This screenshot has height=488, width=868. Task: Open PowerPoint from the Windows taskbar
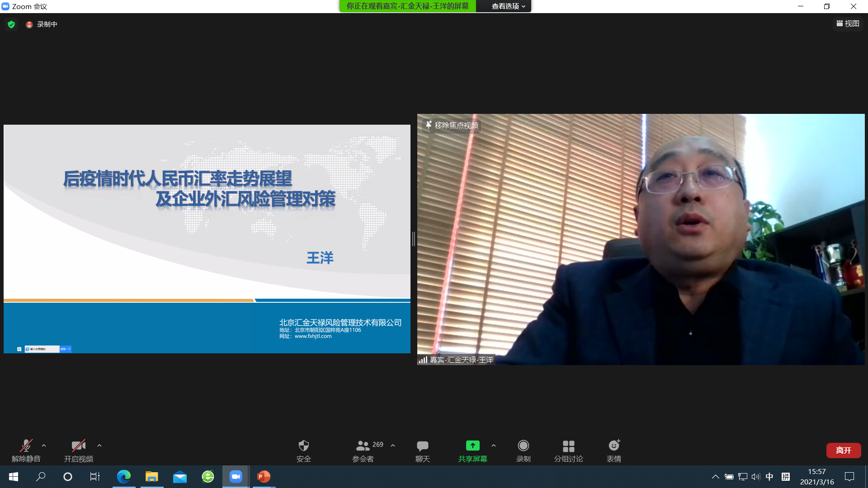point(264,477)
